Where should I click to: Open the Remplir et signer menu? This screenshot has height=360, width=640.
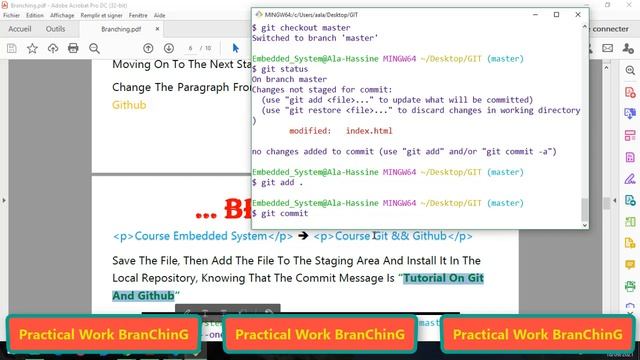point(101,16)
